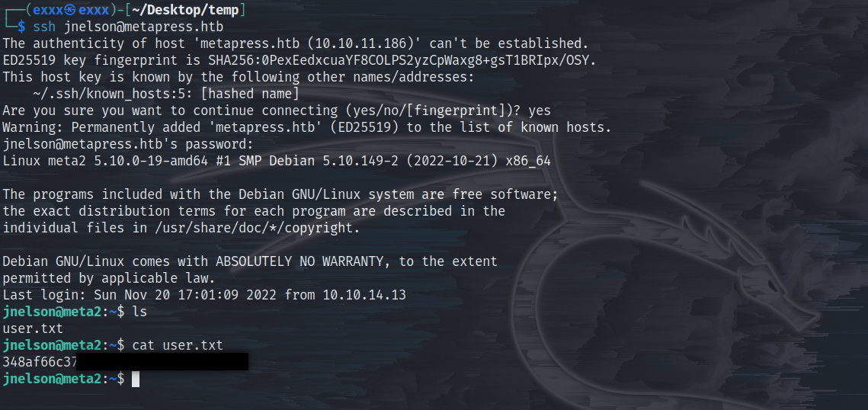Click the ls command on the jnelson prompt
Image resolution: width=868 pixels, height=410 pixels.
pos(139,312)
